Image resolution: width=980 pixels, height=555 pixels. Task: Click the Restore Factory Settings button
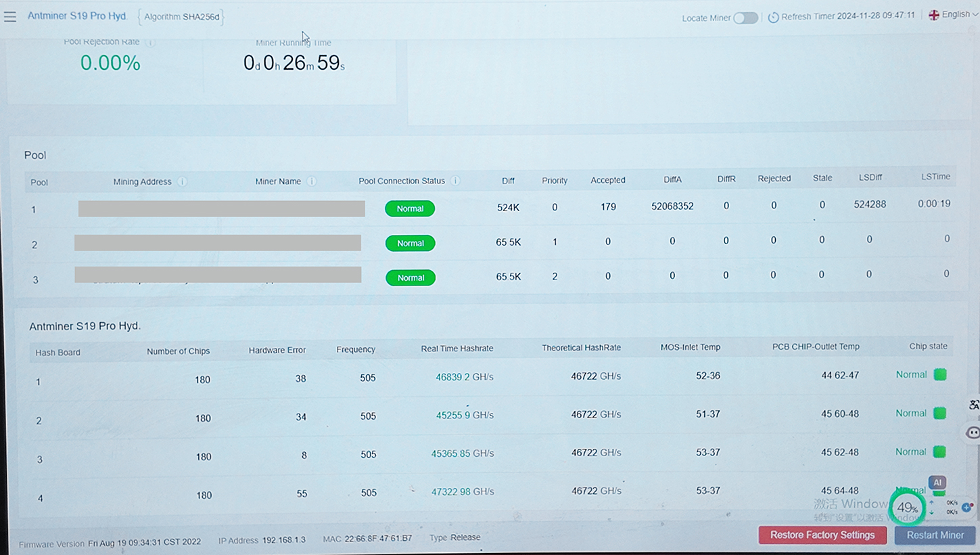pos(822,535)
